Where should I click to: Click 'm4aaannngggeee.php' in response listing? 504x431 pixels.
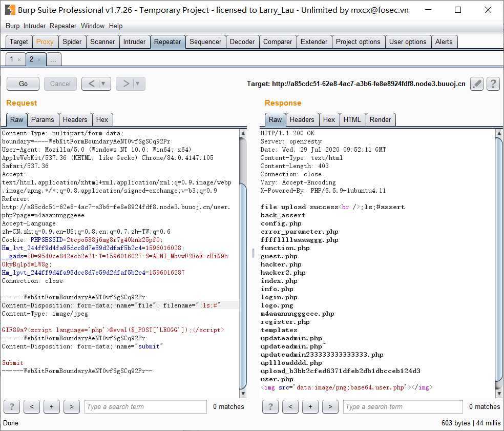pos(297,314)
